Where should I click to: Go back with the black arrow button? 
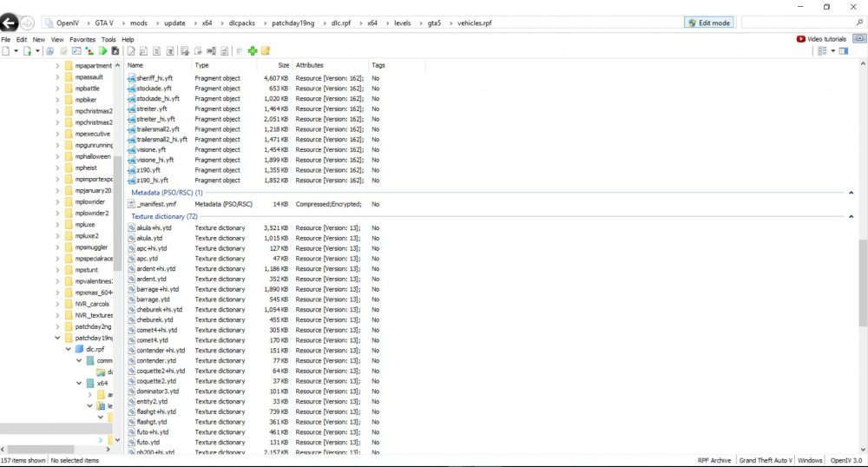click(x=9, y=23)
